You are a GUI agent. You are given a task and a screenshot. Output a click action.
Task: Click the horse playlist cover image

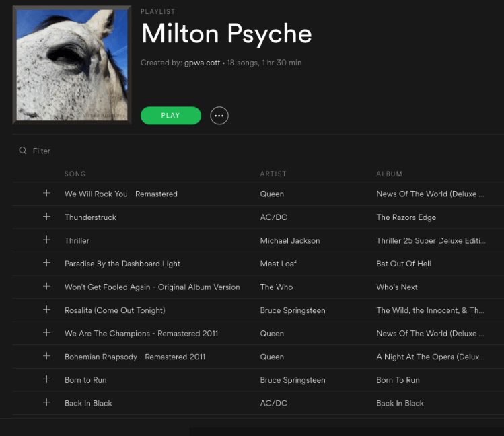click(72, 65)
